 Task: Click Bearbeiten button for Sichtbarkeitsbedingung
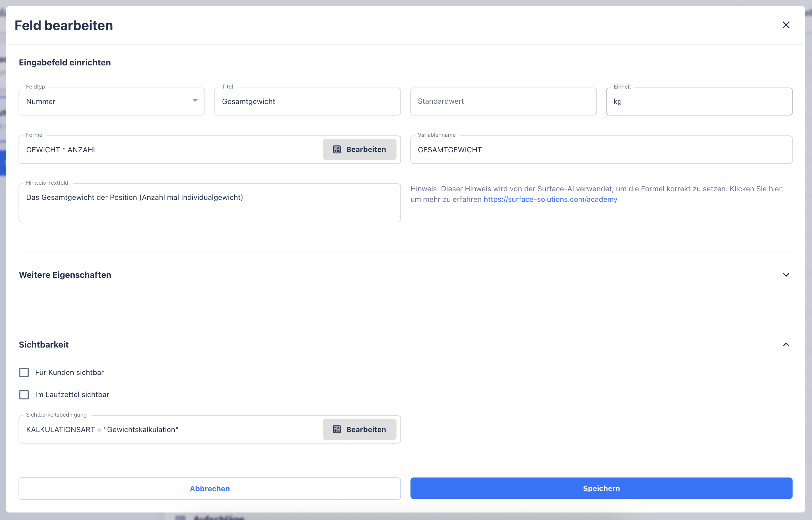[x=359, y=429]
